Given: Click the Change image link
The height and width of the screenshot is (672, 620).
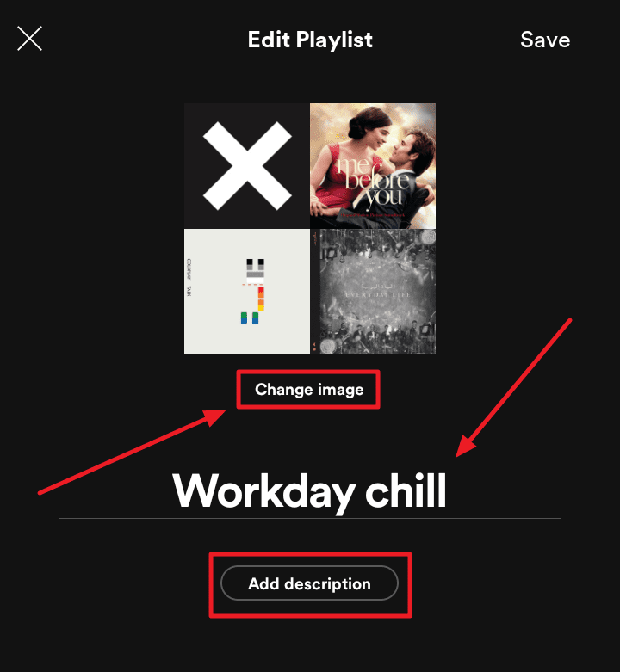Looking at the screenshot, I should [309, 390].
